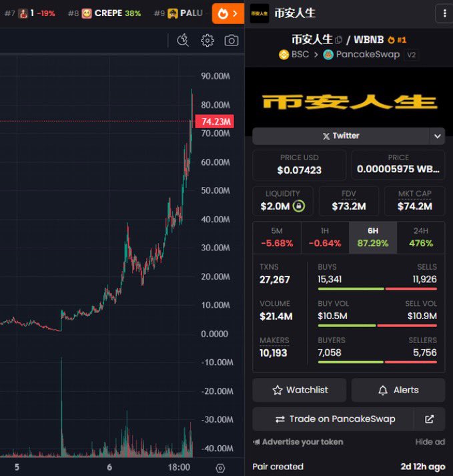The image size is (453, 476).
Task: Select the 24H timeframe tab
Action: click(421, 238)
